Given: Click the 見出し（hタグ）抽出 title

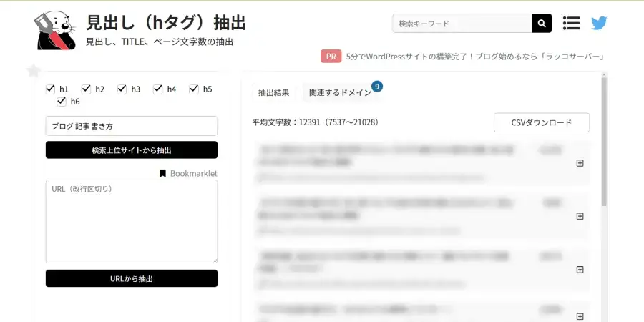Looking at the screenshot, I should [166, 23].
